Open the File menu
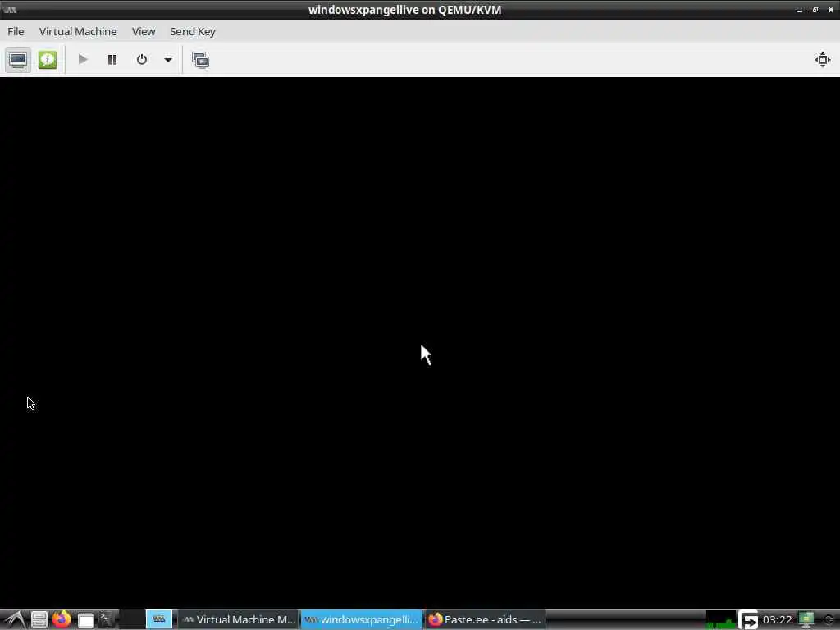The image size is (840, 630). (x=16, y=32)
